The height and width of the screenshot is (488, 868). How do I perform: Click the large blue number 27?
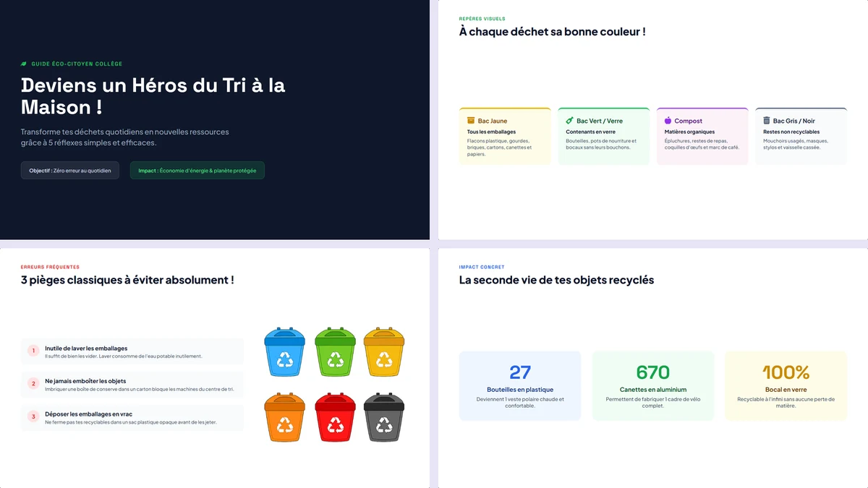pos(520,372)
